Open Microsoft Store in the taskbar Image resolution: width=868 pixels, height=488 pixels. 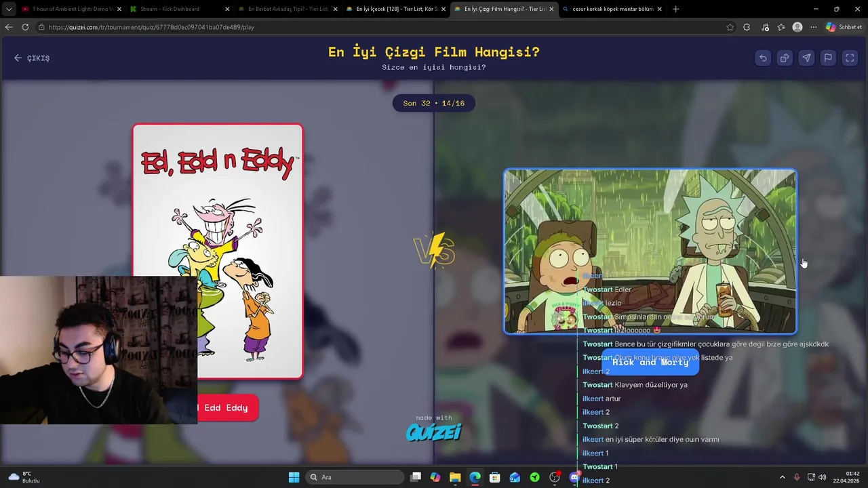tap(495, 477)
